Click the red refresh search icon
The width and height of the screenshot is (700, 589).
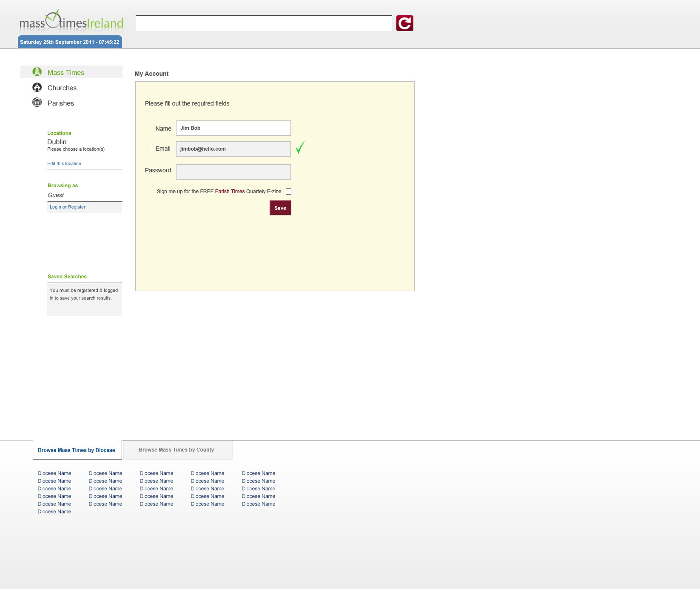tap(404, 23)
